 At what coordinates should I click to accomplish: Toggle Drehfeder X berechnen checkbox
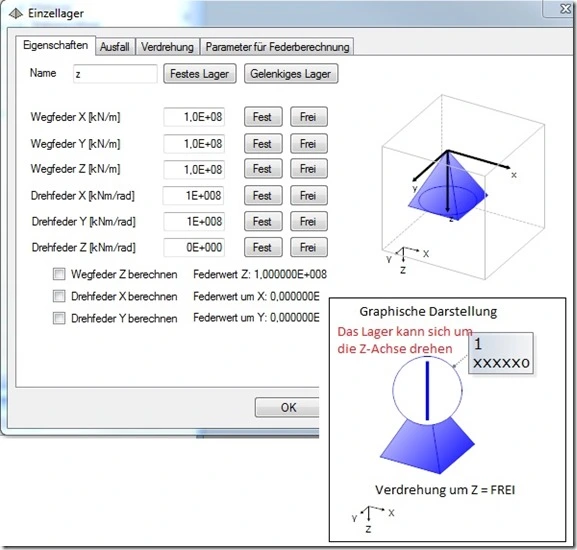[x=59, y=296]
